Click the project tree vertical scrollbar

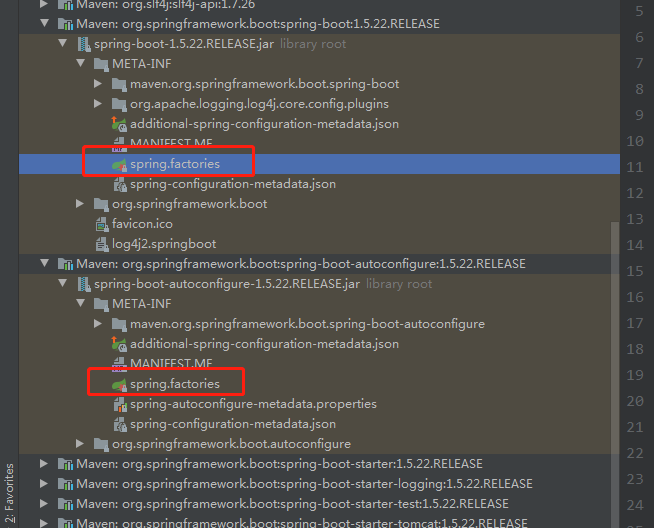pos(615,375)
